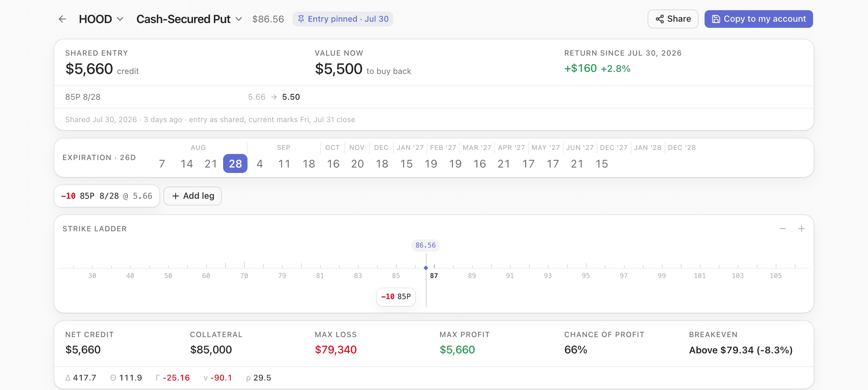This screenshot has width=868, height=390.
Task: Click the 85P 8/28 leg row
Action: 434,97
